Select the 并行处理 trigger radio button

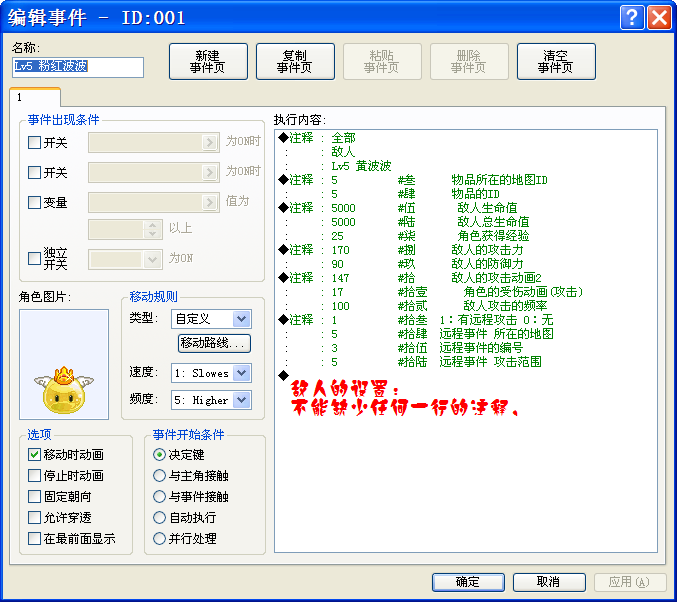click(159, 539)
